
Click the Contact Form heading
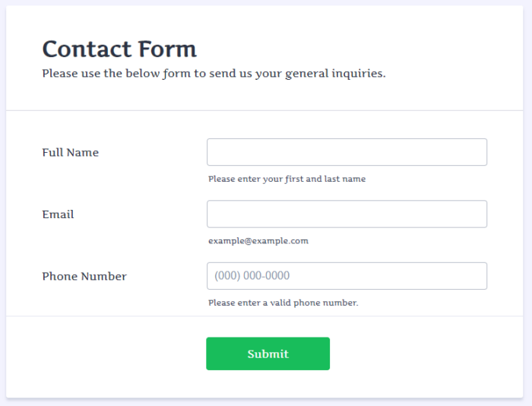pyautogui.click(x=119, y=49)
